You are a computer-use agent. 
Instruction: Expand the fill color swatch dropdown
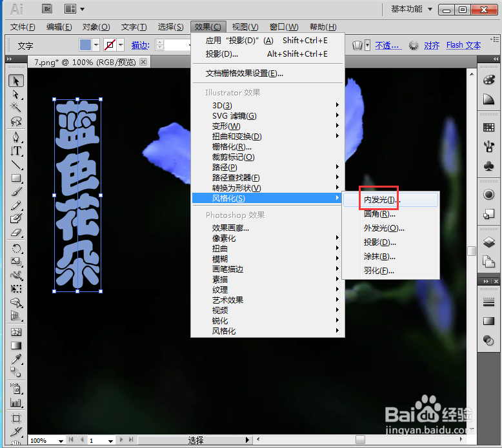pos(96,45)
